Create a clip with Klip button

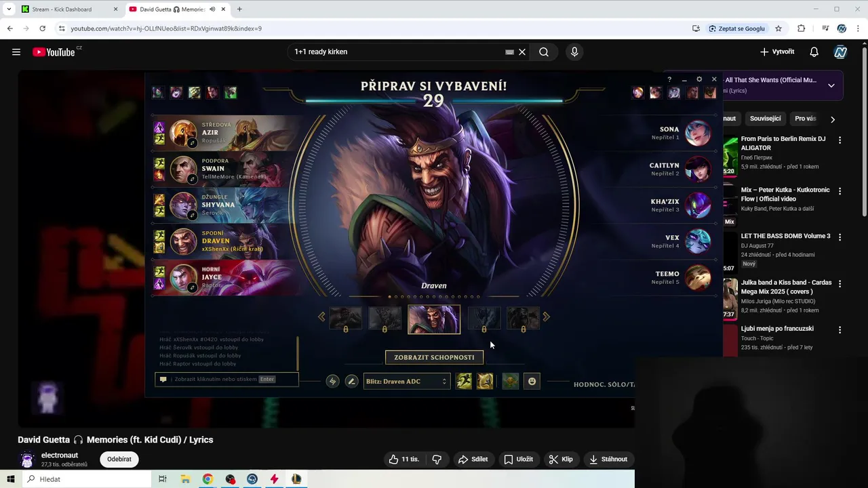click(561, 460)
